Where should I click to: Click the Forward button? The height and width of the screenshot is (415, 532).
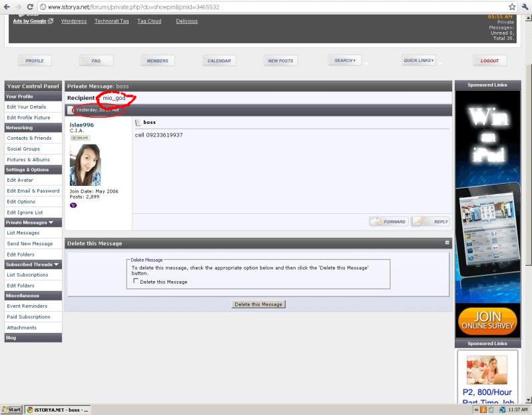[388, 222]
